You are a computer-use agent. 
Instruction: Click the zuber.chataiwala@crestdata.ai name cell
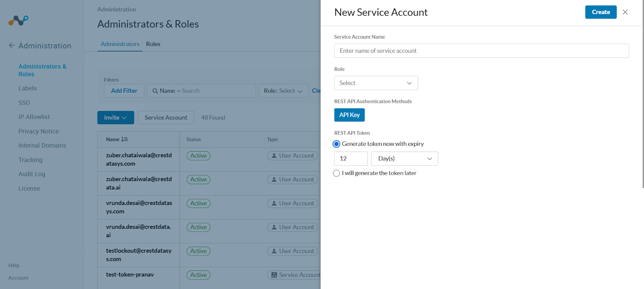coord(139,183)
